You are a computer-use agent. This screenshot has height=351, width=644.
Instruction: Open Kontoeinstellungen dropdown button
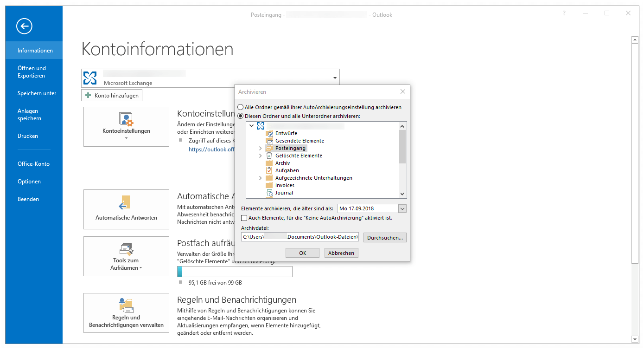(x=126, y=127)
